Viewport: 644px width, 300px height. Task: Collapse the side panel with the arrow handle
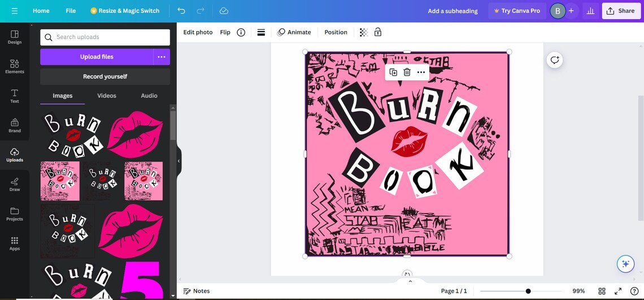tap(179, 161)
